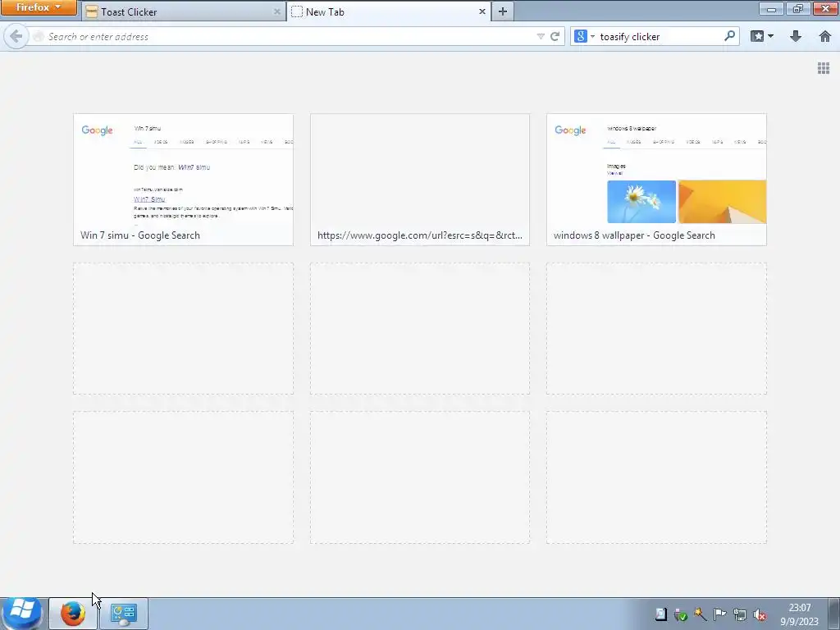Click the taskbar clock showing 23:07
The height and width of the screenshot is (630, 840).
click(x=799, y=614)
